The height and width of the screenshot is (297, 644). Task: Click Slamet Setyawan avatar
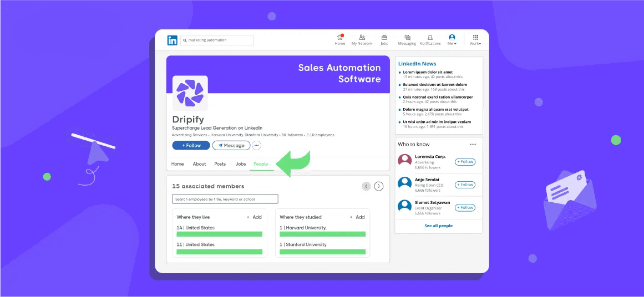pyautogui.click(x=404, y=206)
